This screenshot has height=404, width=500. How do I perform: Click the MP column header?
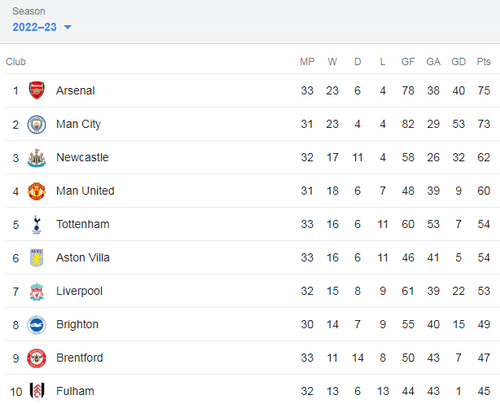[x=307, y=62]
